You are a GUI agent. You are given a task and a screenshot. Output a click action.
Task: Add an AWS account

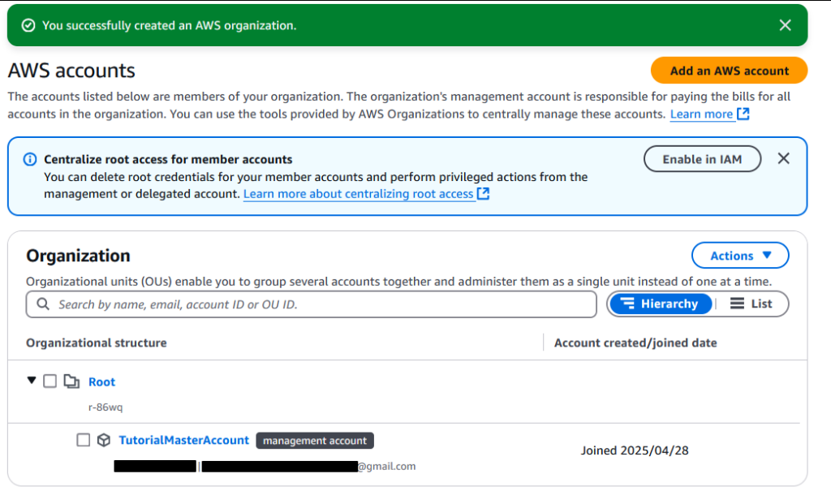[x=729, y=71]
